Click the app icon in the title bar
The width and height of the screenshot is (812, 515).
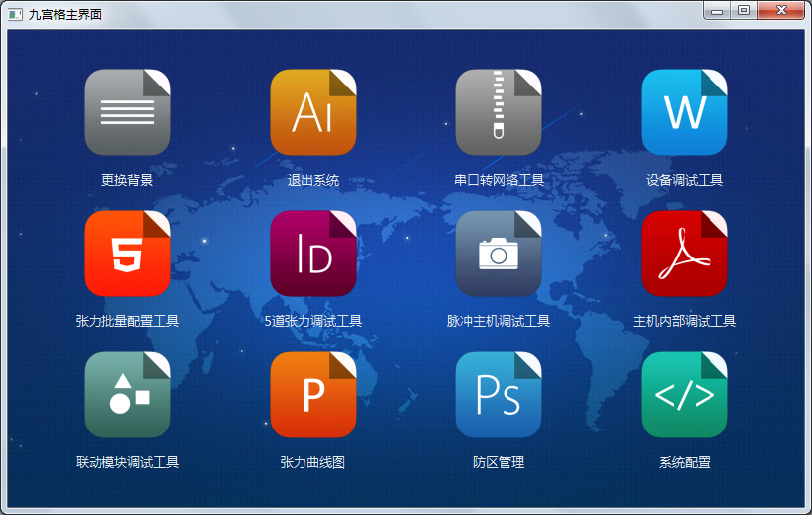pyautogui.click(x=15, y=14)
